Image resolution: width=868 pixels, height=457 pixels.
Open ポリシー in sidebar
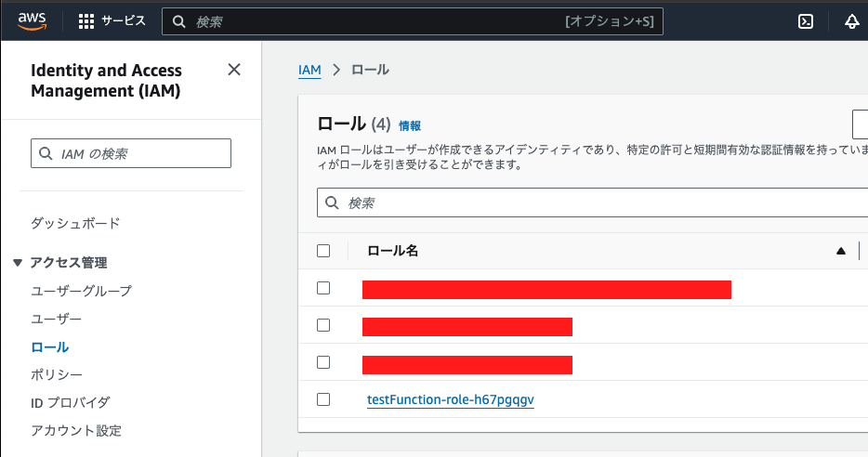(57, 375)
